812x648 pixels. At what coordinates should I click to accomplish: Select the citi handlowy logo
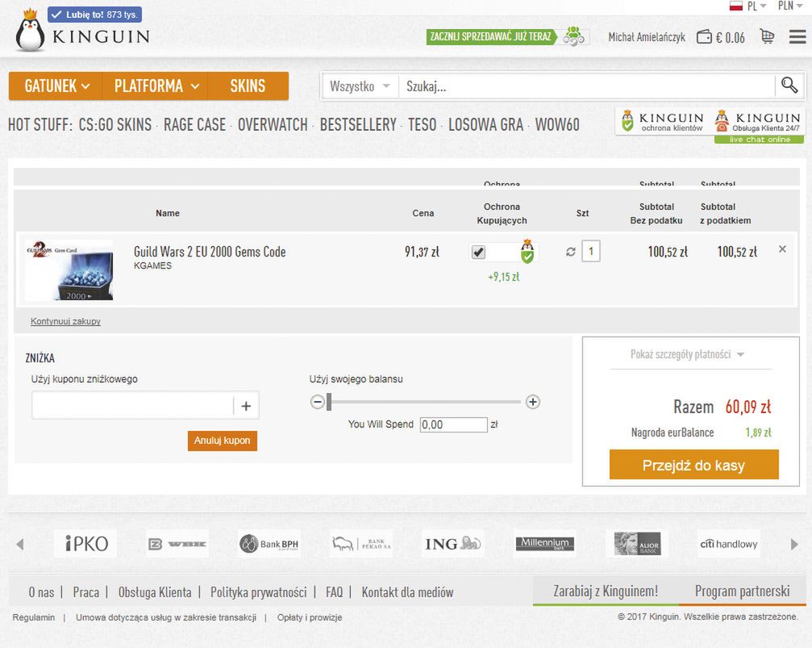pyautogui.click(x=729, y=544)
